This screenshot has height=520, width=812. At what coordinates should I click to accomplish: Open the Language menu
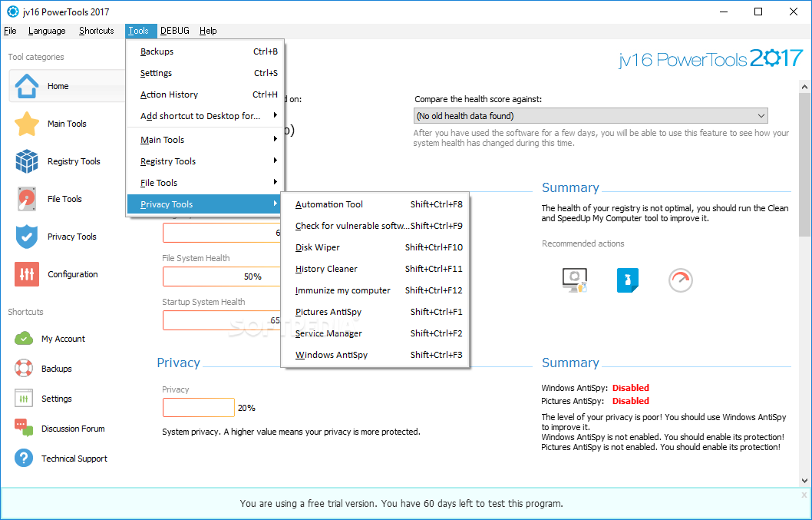click(47, 31)
